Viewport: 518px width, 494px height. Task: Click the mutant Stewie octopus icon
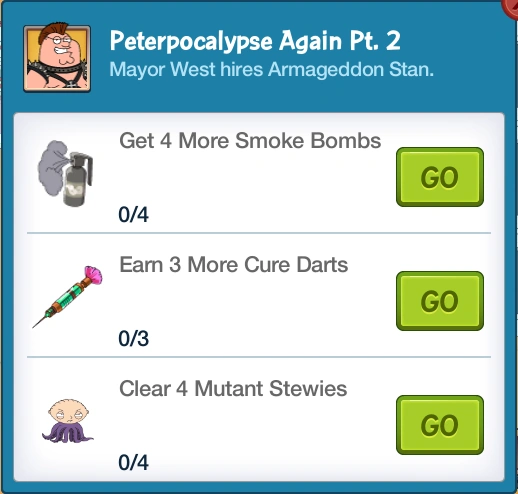click(68, 421)
